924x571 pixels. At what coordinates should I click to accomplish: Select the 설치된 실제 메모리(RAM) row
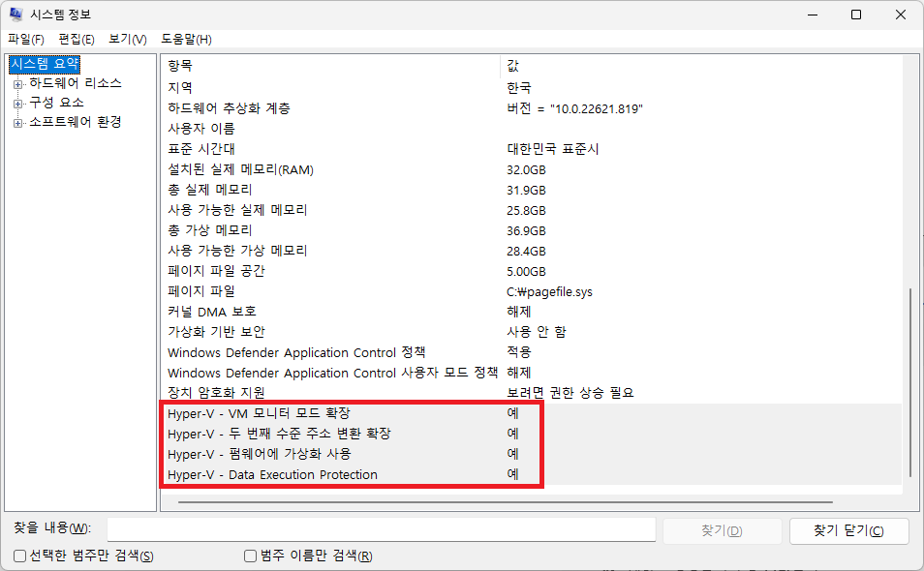pyautogui.click(x=531, y=169)
